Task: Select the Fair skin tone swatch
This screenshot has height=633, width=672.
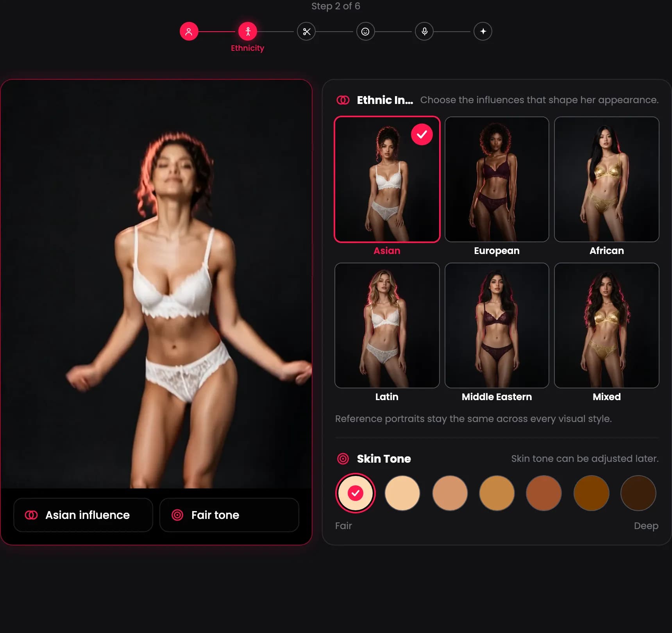Action: pyautogui.click(x=356, y=493)
